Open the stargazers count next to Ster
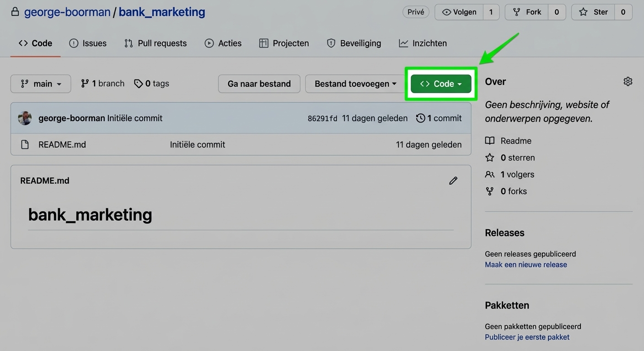This screenshot has width=644, height=351. (623, 12)
